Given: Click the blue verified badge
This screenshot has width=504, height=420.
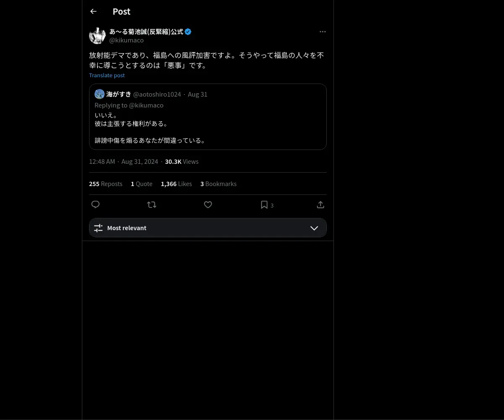Looking at the screenshot, I should (188, 31).
